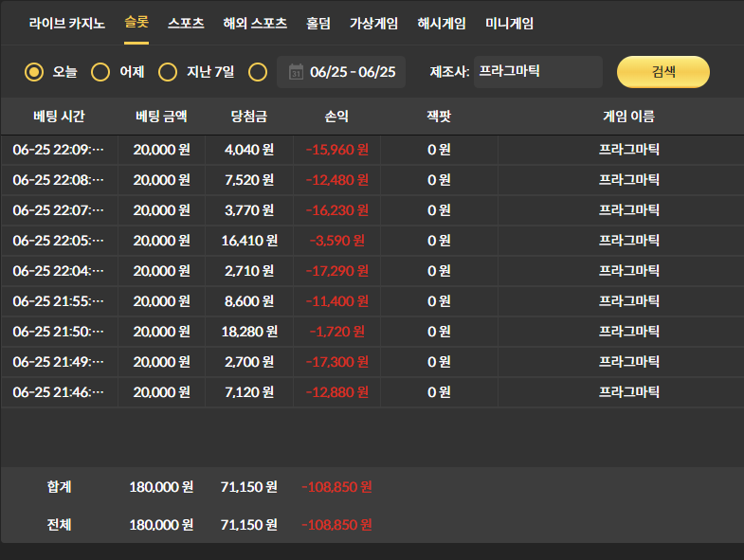
Task: Open the 06/25 - 06/25 date range field
Action: click(341, 72)
